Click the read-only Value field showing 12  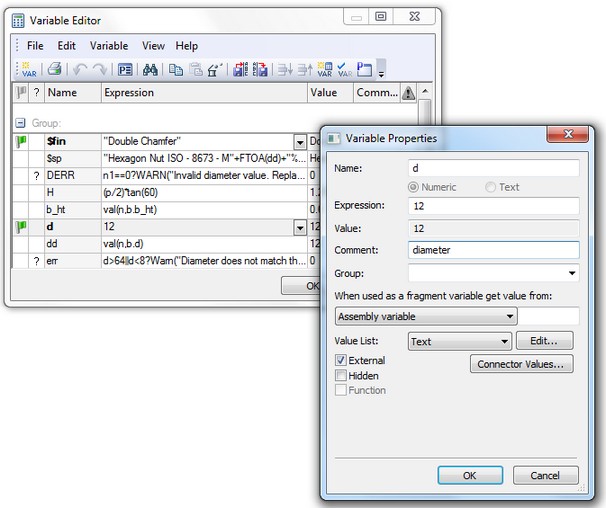494,228
